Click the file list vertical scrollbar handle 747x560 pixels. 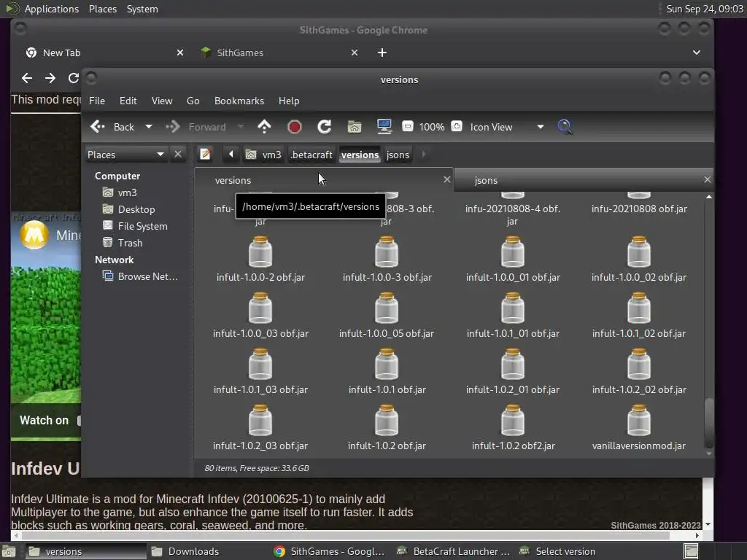click(709, 422)
